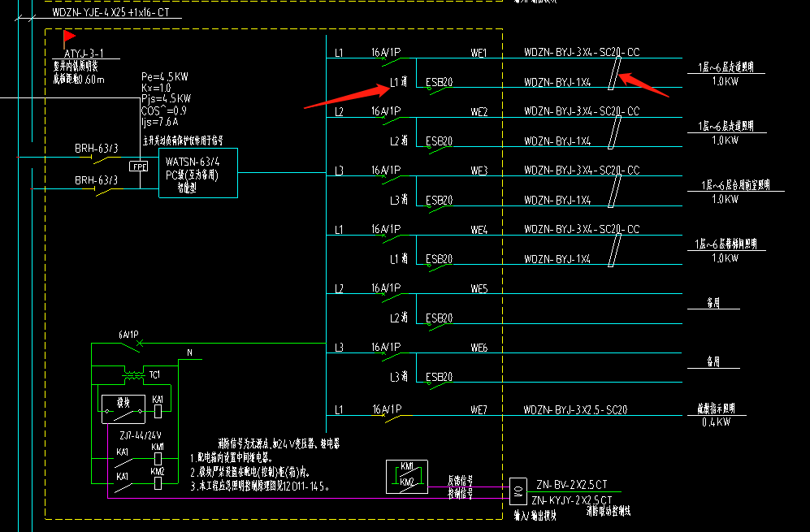Select the 反馈信号 label
Viewport: 810px width, 532px height.
tap(460, 480)
